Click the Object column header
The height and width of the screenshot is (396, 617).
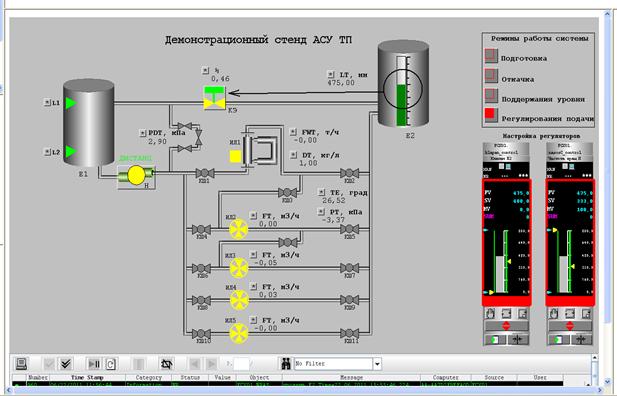tap(259, 377)
